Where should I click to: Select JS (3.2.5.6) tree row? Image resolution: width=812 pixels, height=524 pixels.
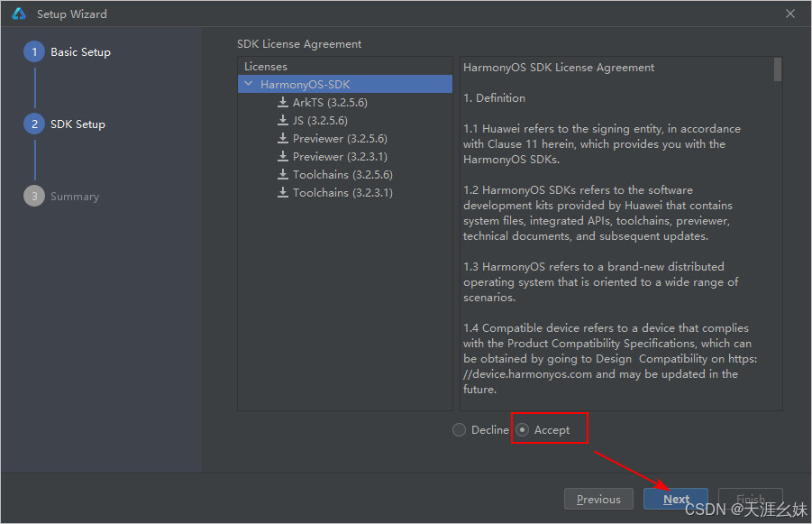(345, 120)
